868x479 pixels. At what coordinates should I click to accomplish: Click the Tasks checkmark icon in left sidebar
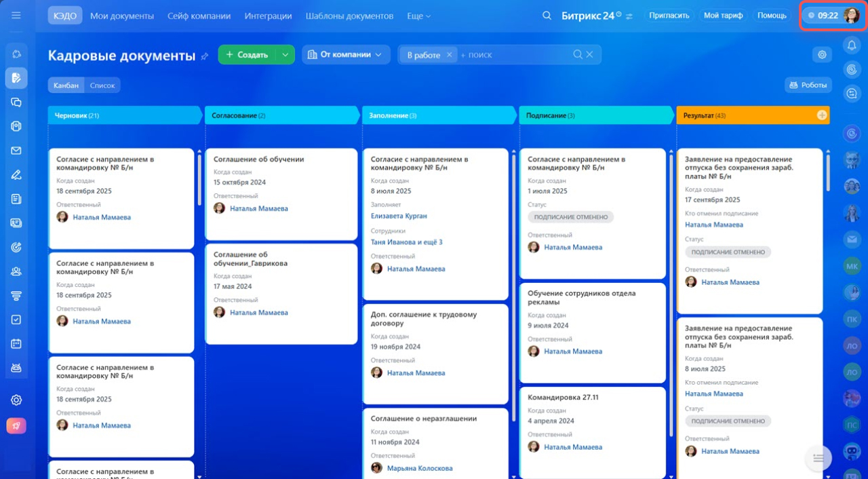pyautogui.click(x=16, y=320)
